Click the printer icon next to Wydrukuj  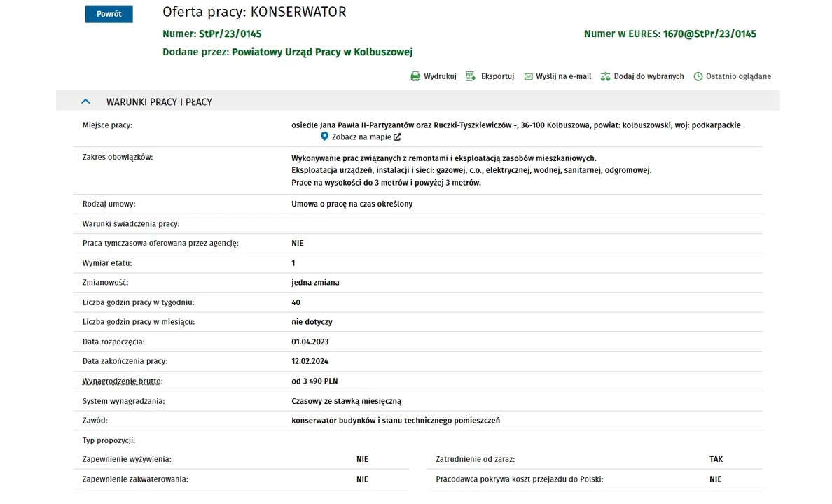coord(415,76)
